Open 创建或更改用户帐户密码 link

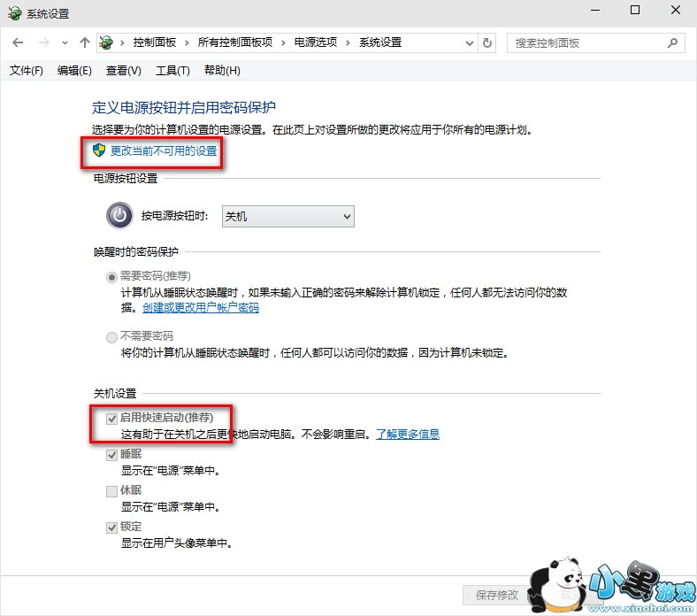tap(201, 308)
